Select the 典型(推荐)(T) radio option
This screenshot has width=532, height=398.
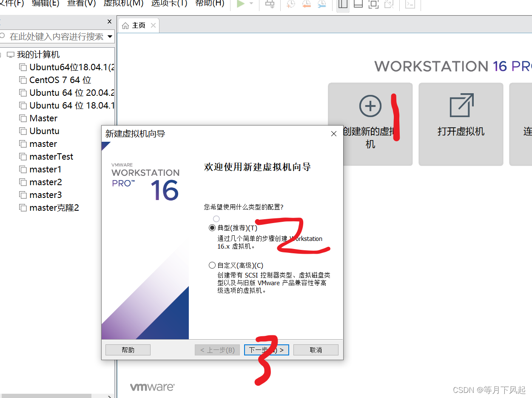pos(212,228)
